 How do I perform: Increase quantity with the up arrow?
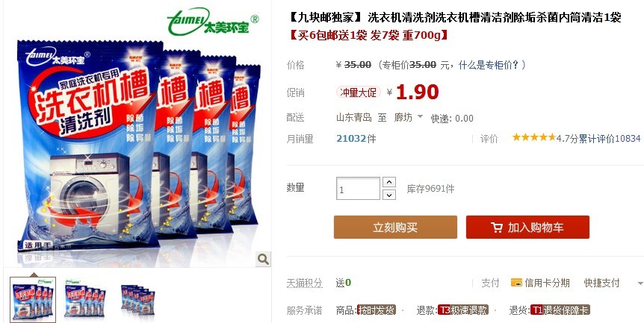coord(389,182)
